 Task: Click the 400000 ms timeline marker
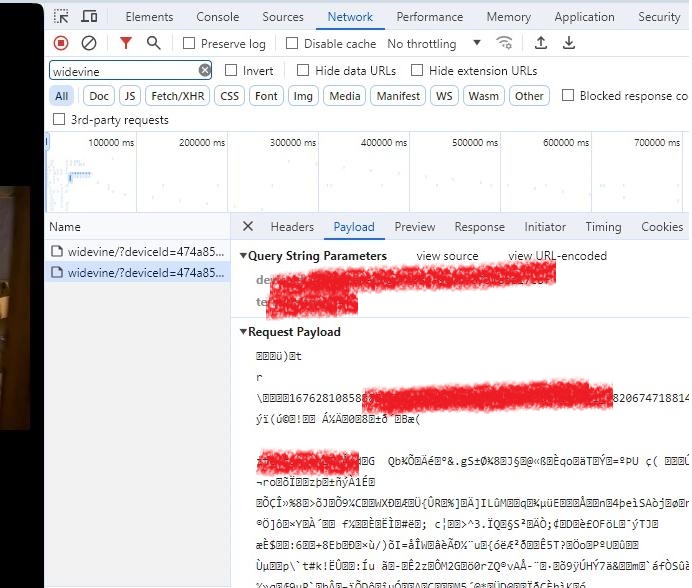click(x=384, y=142)
